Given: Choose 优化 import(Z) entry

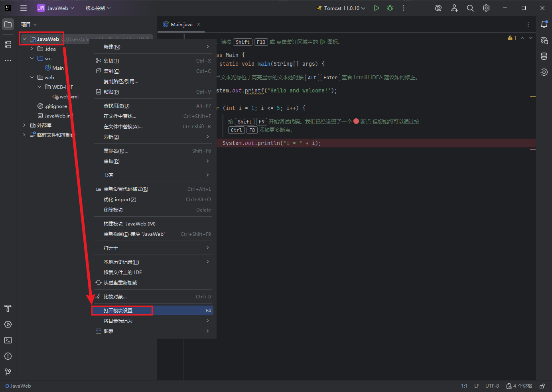Looking at the screenshot, I should pyautogui.click(x=154, y=199).
